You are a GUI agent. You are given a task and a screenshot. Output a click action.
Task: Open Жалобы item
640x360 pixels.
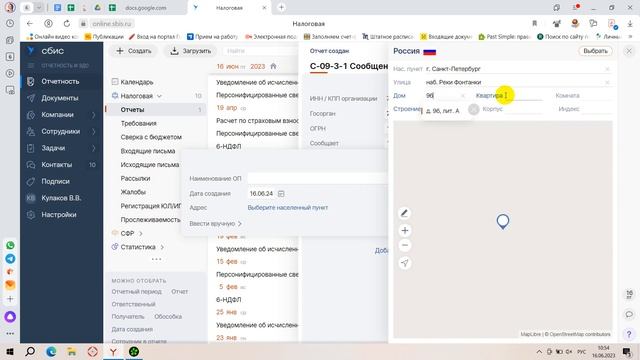[133, 192]
